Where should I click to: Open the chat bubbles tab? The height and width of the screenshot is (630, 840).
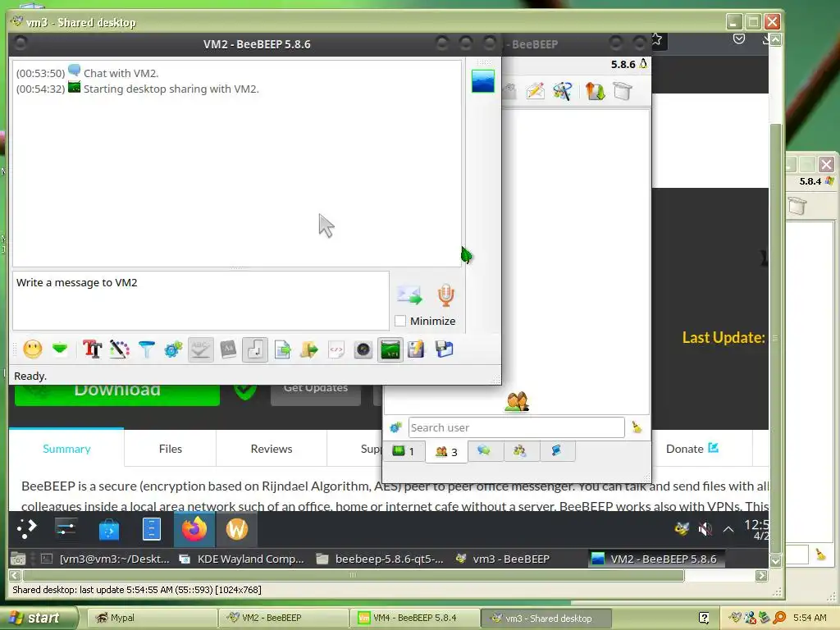click(484, 450)
